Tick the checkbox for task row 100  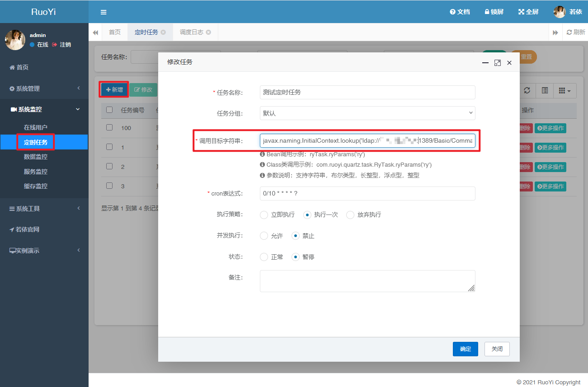tap(109, 127)
